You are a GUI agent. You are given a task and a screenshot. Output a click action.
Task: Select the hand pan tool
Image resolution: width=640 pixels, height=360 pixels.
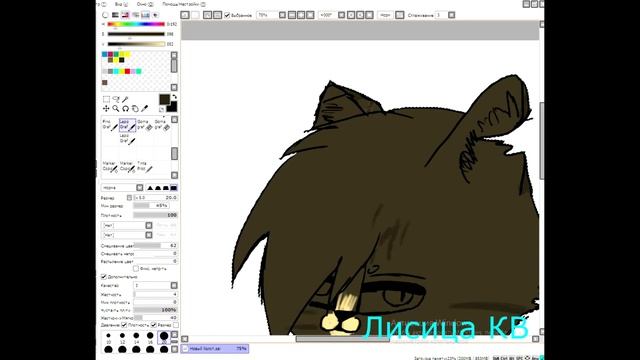click(135, 109)
